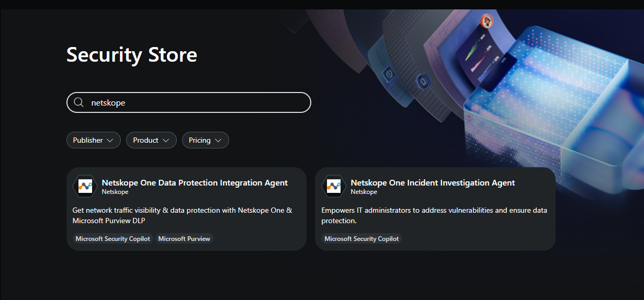Click the Netskope logo on Incident Investigation card
The image size is (644, 300).
tap(334, 186)
